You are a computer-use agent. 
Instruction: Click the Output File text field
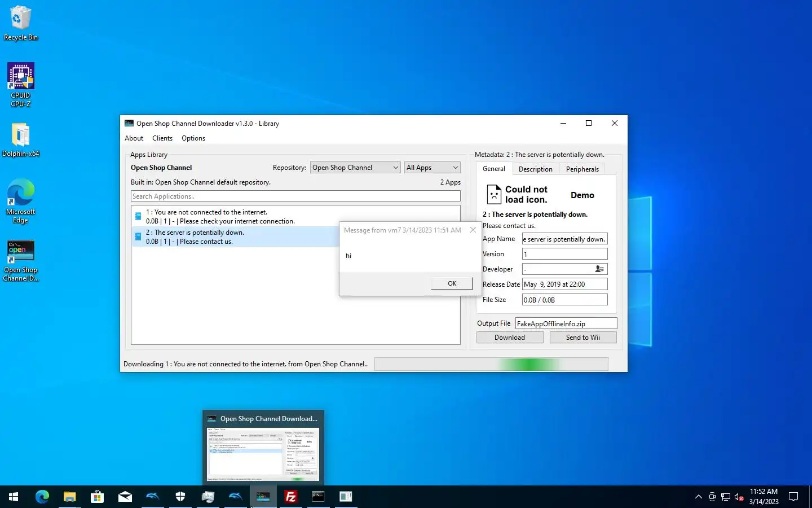click(x=566, y=323)
